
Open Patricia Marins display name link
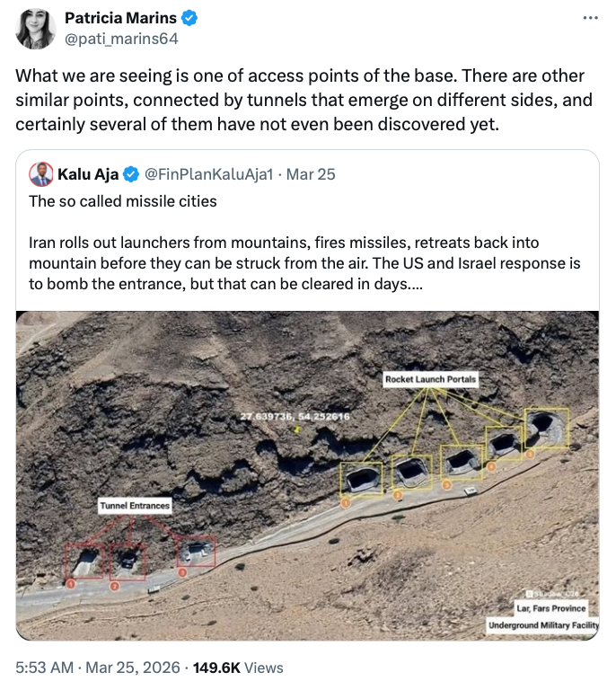pyautogui.click(x=122, y=18)
